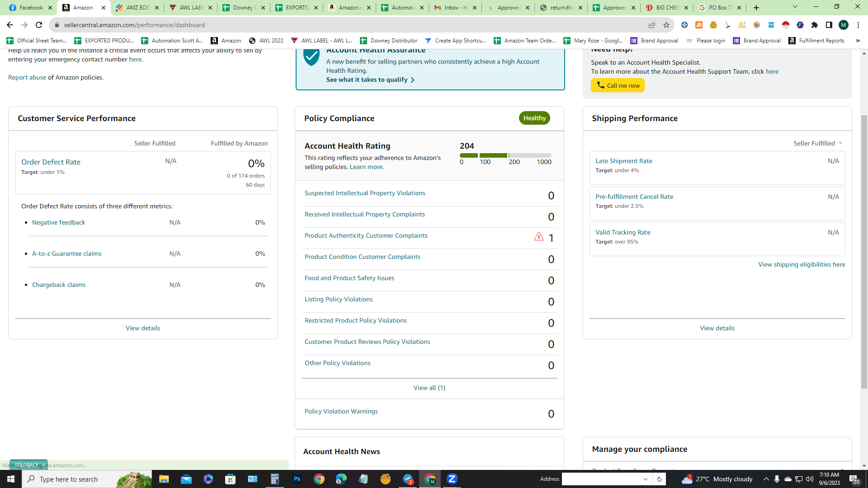The height and width of the screenshot is (488, 868).
Task: Open Product Authenticity Customer Complaints
Action: (366, 236)
